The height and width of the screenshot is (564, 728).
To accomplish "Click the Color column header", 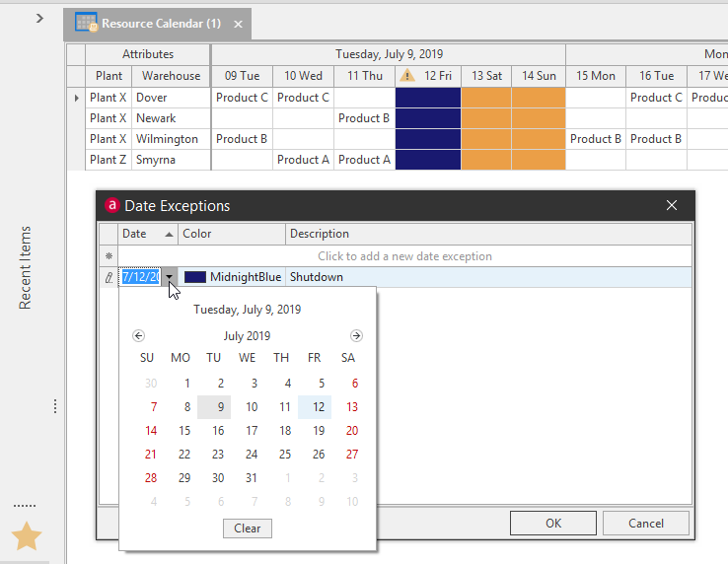I will pyautogui.click(x=232, y=234).
